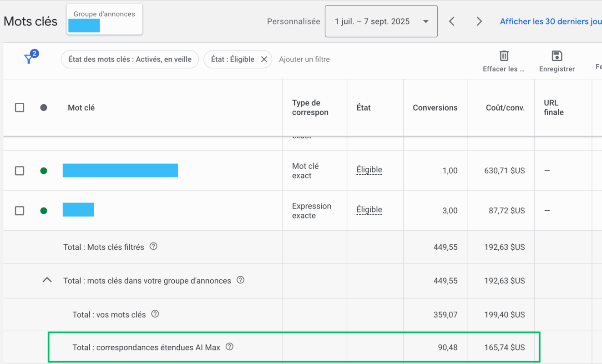Click the Mots clés page heading

click(30, 21)
